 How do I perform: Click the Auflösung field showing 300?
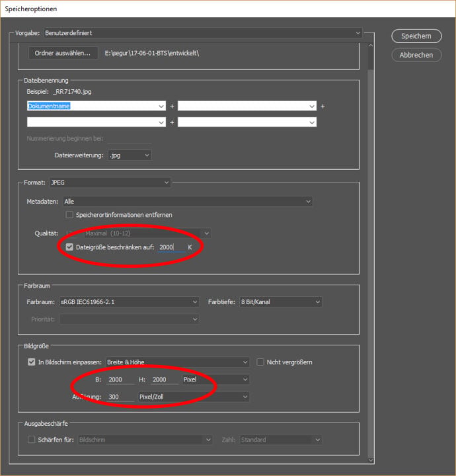120,397
